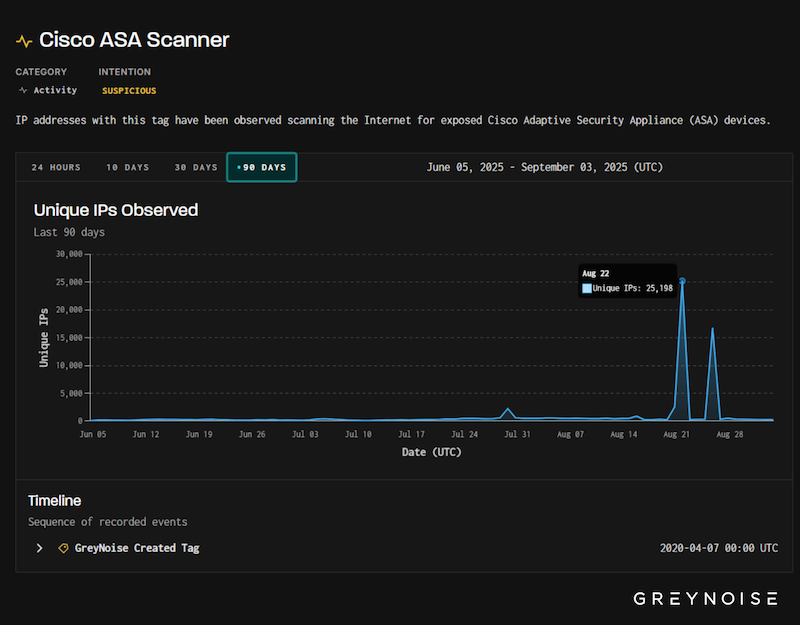Click the Jun 05 x-axis label

(93, 434)
